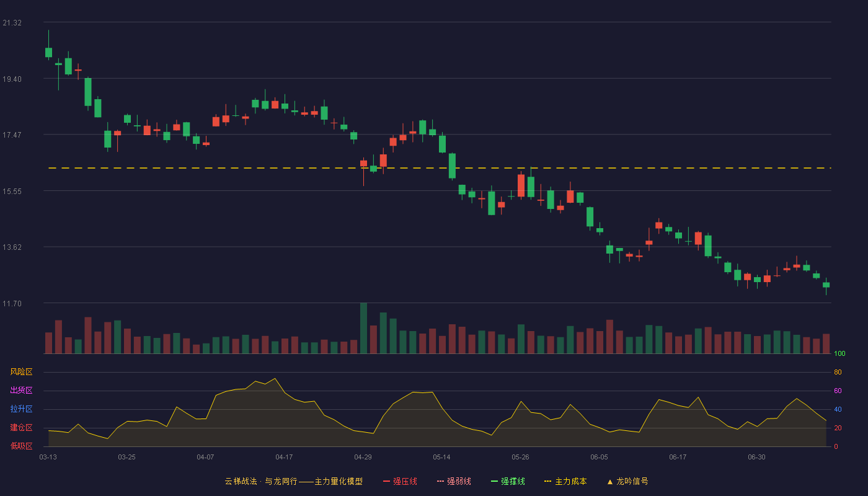This screenshot has height=496, width=868.
Task: Select the 风险区 zone label
Action: coord(21,372)
